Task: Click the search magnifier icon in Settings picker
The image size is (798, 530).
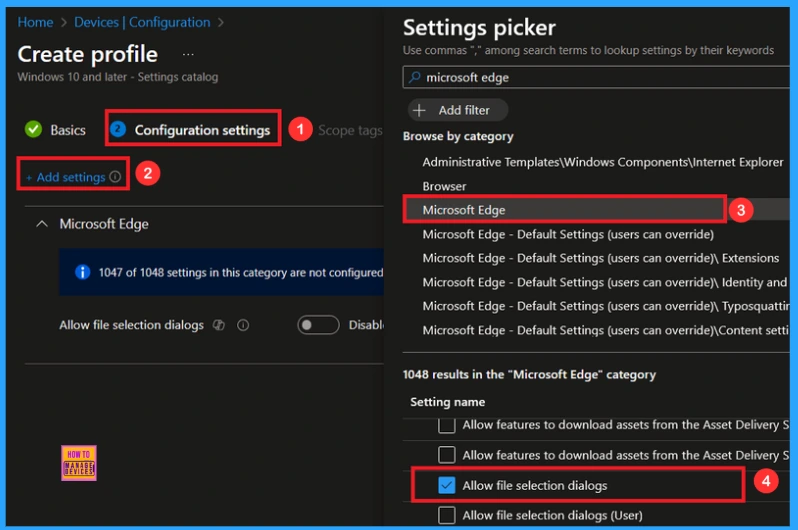Action: [415, 77]
